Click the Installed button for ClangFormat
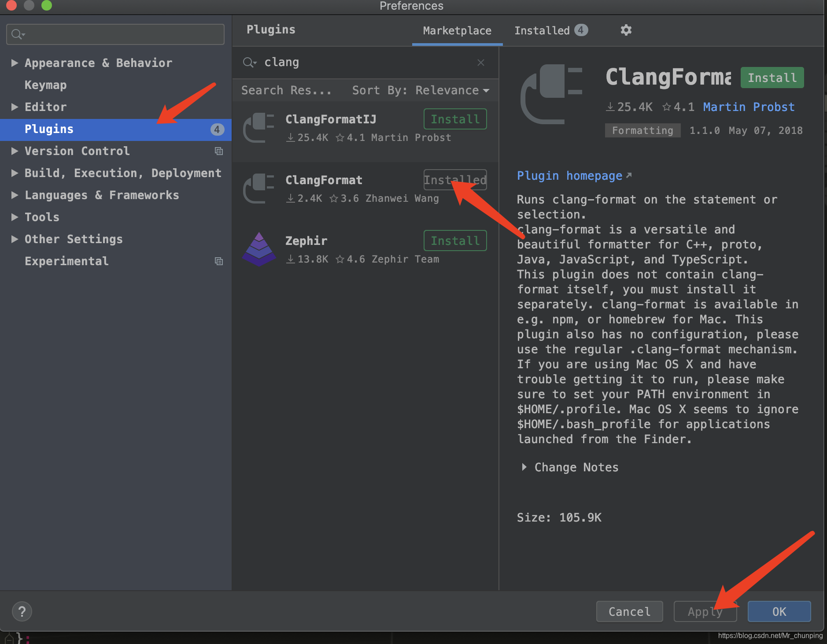The width and height of the screenshot is (827, 644). pos(455,180)
